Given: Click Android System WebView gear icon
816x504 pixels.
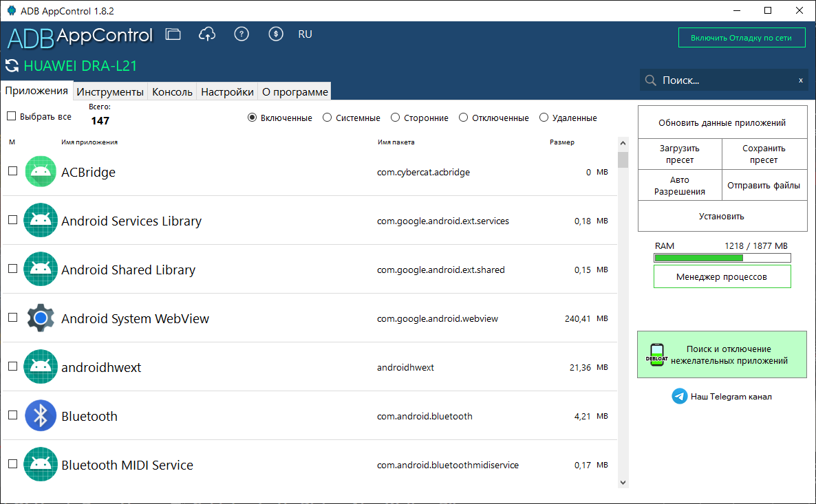Looking at the screenshot, I should [41, 318].
